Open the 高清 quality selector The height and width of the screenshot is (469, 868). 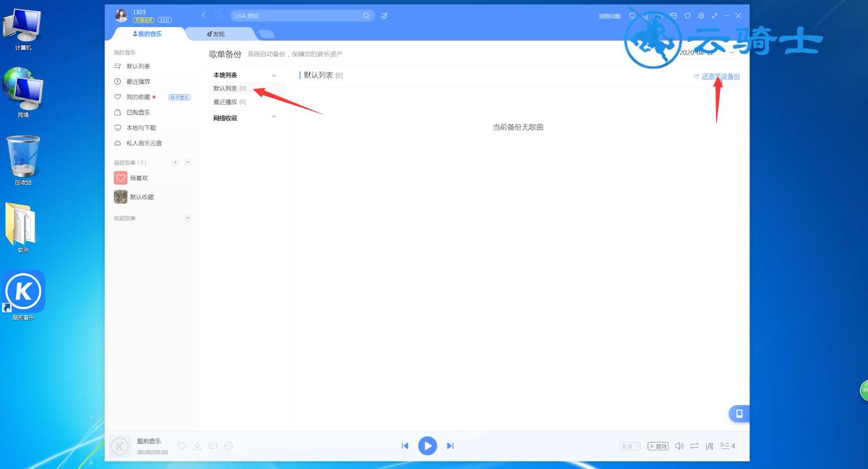click(x=630, y=446)
